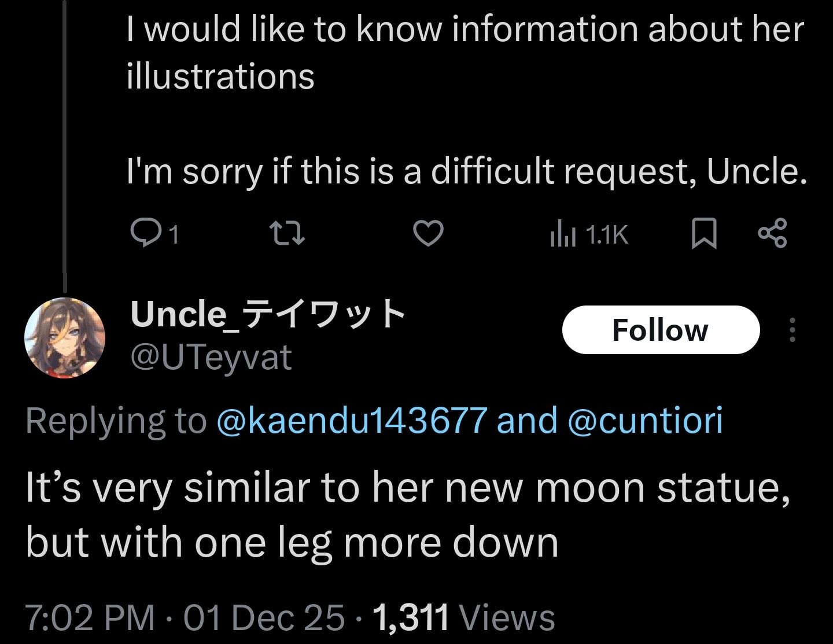Repost the tweet using the retweet arrows icon

coord(288,233)
